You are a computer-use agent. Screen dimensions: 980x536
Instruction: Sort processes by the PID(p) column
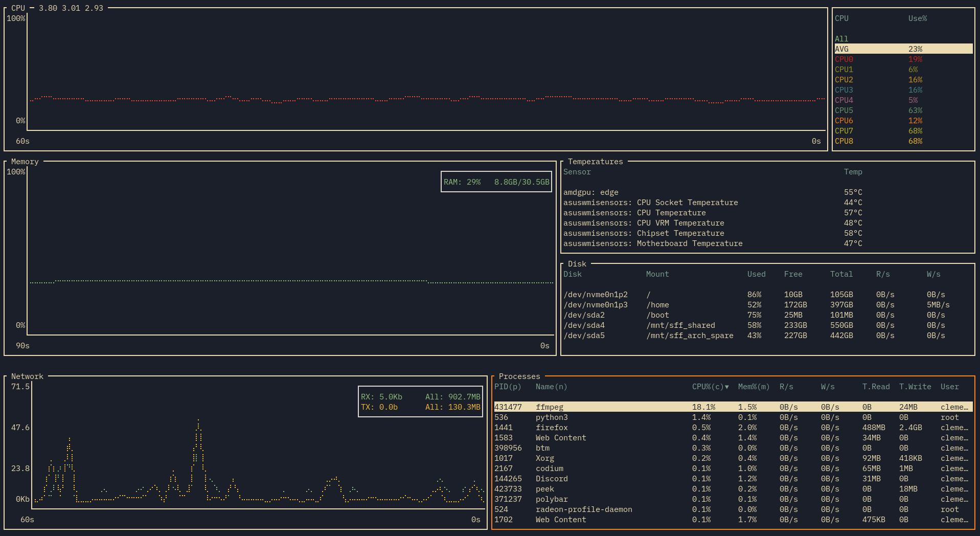(x=507, y=387)
